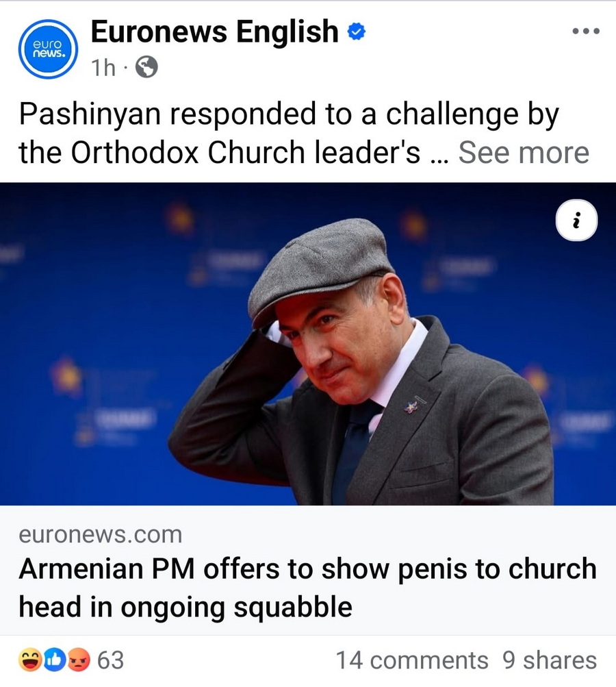This screenshot has width=616, height=687.
Task: Open the Euronews profile picture logo
Action: (x=48, y=49)
